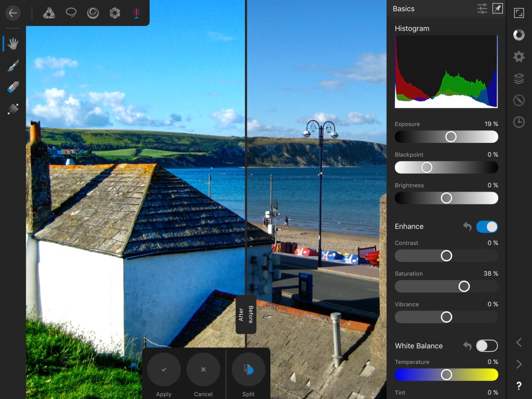
Task: Open help with the question mark
Action: coord(519,386)
